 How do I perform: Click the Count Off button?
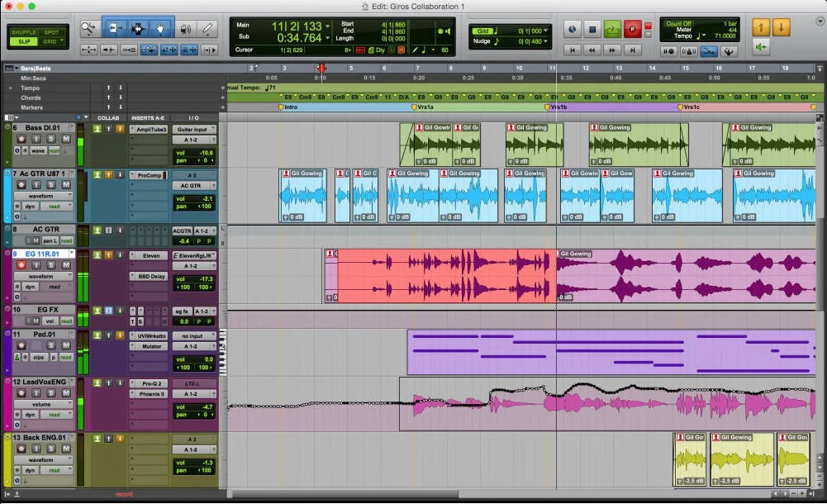(678, 24)
